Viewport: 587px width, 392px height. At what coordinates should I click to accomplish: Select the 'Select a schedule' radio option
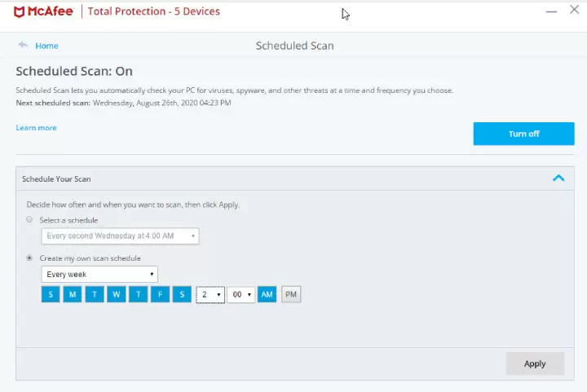point(29,219)
